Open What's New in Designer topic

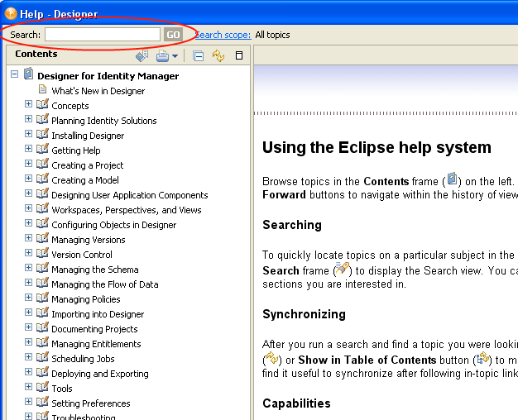(98, 91)
